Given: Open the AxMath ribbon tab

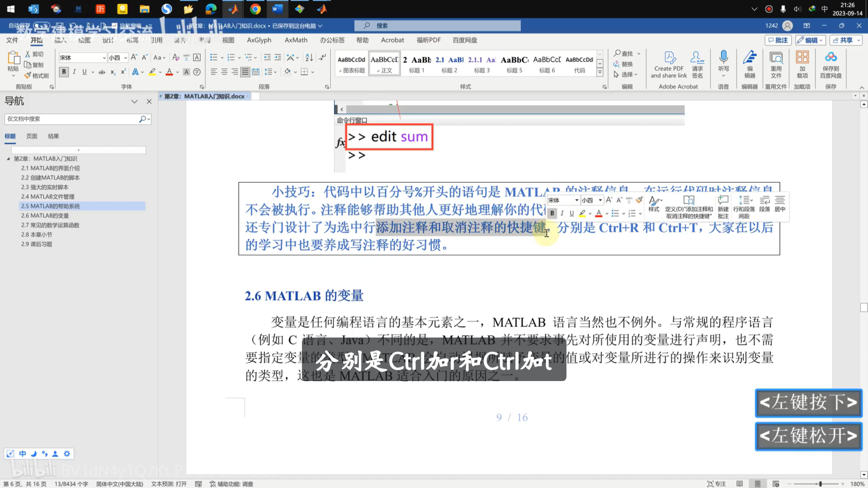Looking at the screenshot, I should click(x=296, y=40).
